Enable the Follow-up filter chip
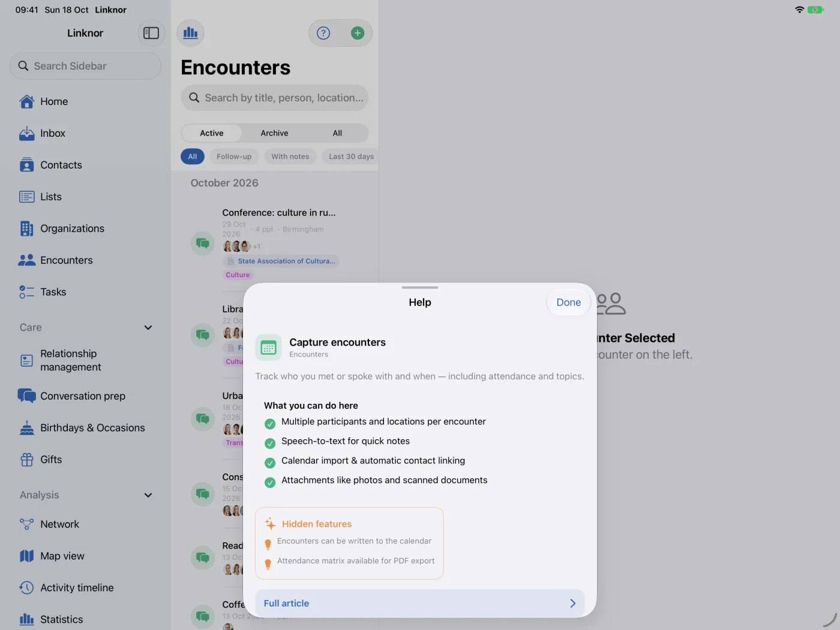The height and width of the screenshot is (630, 840). pyautogui.click(x=234, y=157)
